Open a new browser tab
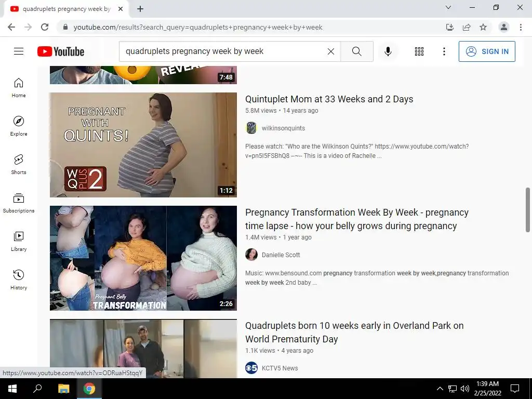This screenshot has width=532, height=399. tap(140, 9)
